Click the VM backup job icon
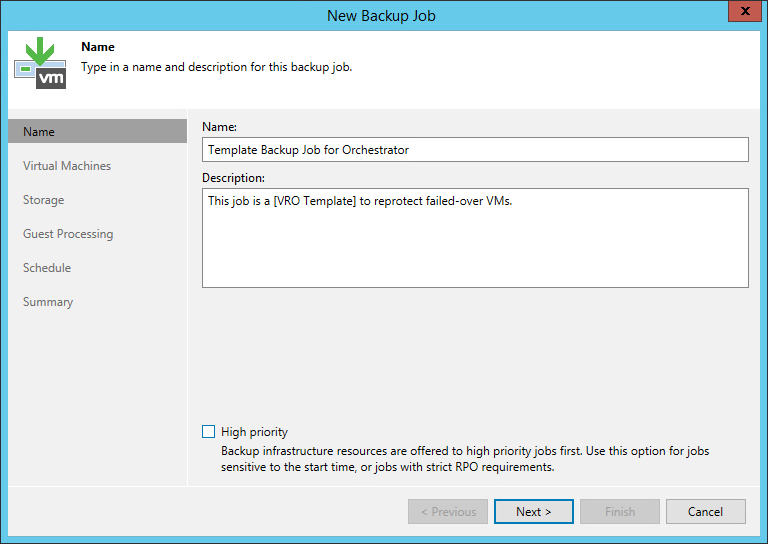This screenshot has height=544, width=768. pos(40,63)
